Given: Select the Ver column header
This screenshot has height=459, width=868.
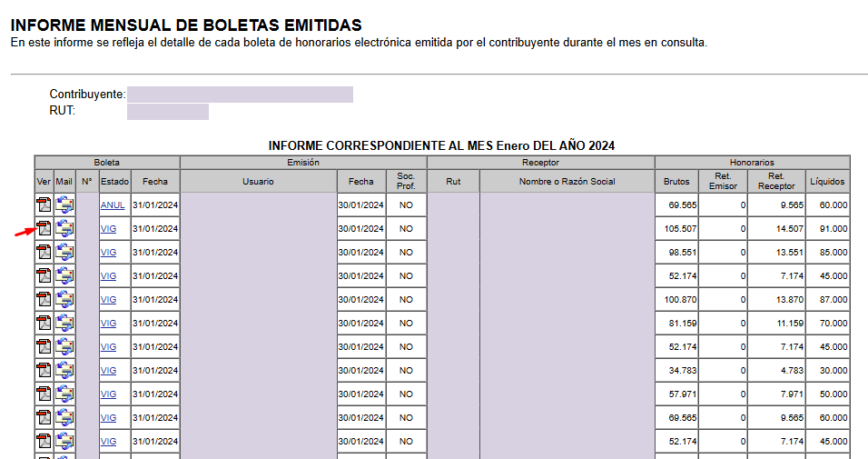Looking at the screenshot, I should point(44,181).
